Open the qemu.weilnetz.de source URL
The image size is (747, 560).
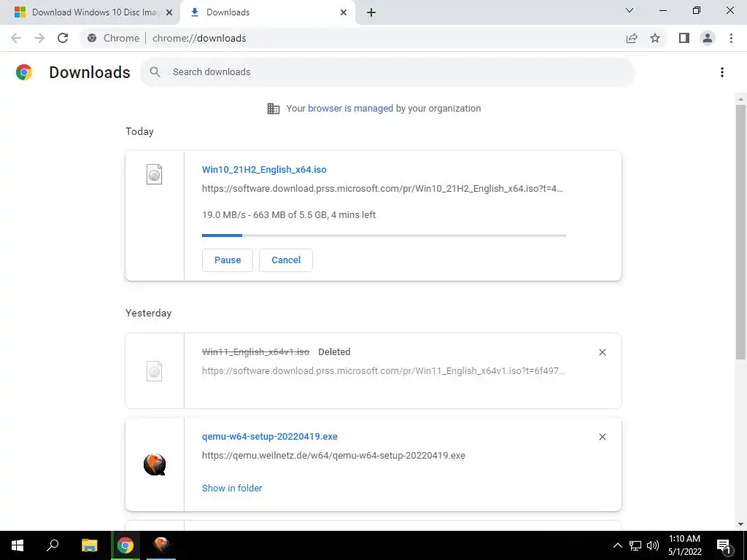tap(333, 455)
